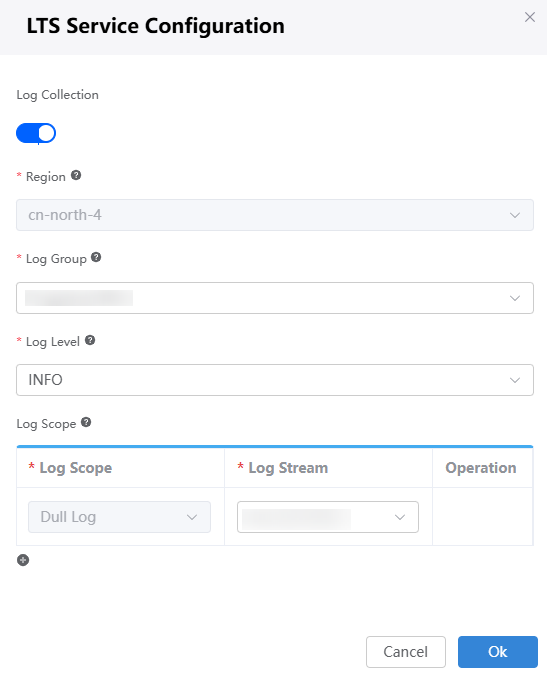The height and width of the screenshot is (674, 547).
Task: Click the Log Group help icon
Action: (x=96, y=257)
